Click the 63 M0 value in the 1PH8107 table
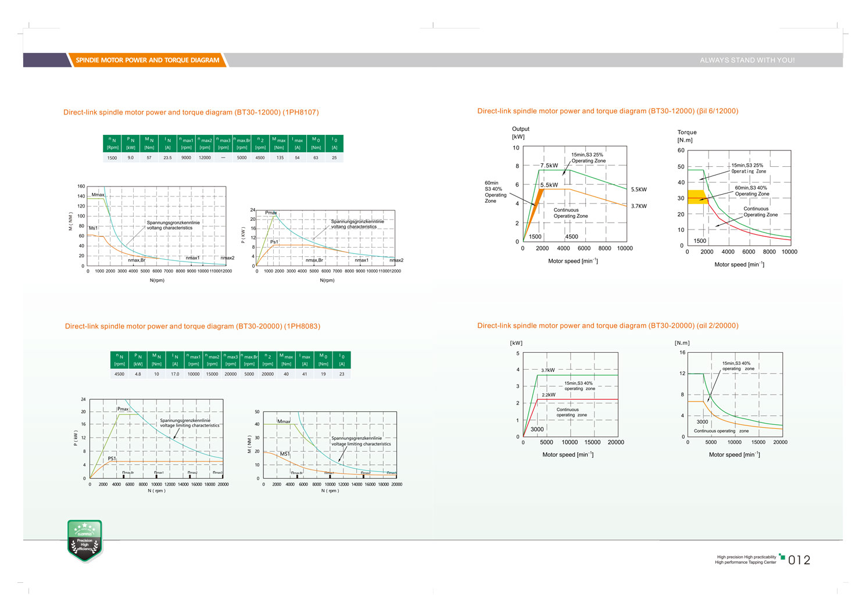 pyautogui.click(x=316, y=157)
